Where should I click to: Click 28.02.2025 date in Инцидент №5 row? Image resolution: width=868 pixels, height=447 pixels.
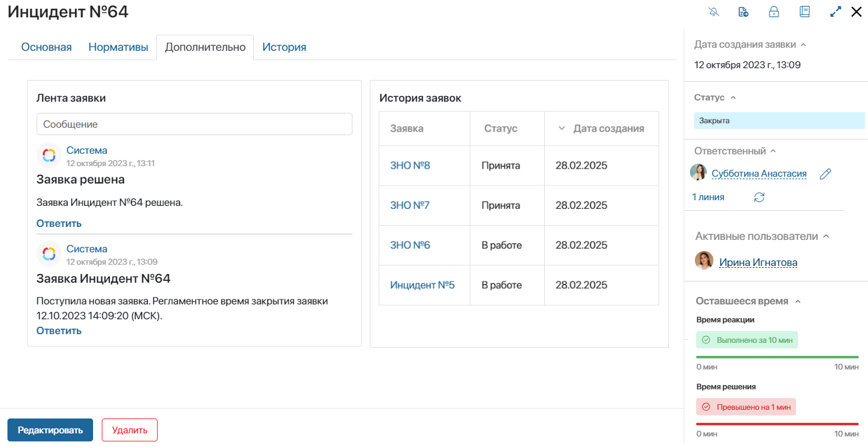[581, 285]
